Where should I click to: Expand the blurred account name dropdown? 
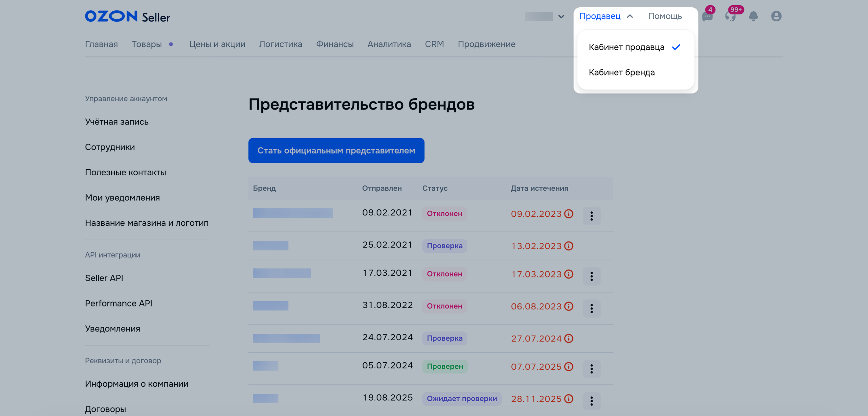pyautogui.click(x=545, y=16)
